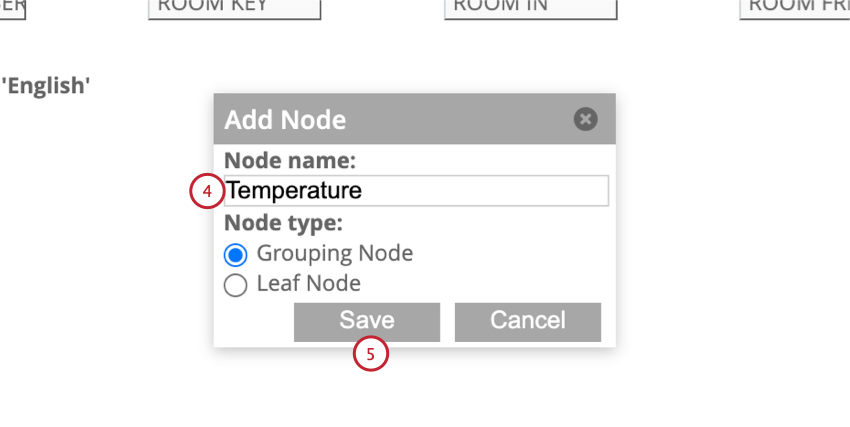This screenshot has height=427, width=850.
Task: Click the 'Node type:' label
Action: pyautogui.click(x=284, y=223)
